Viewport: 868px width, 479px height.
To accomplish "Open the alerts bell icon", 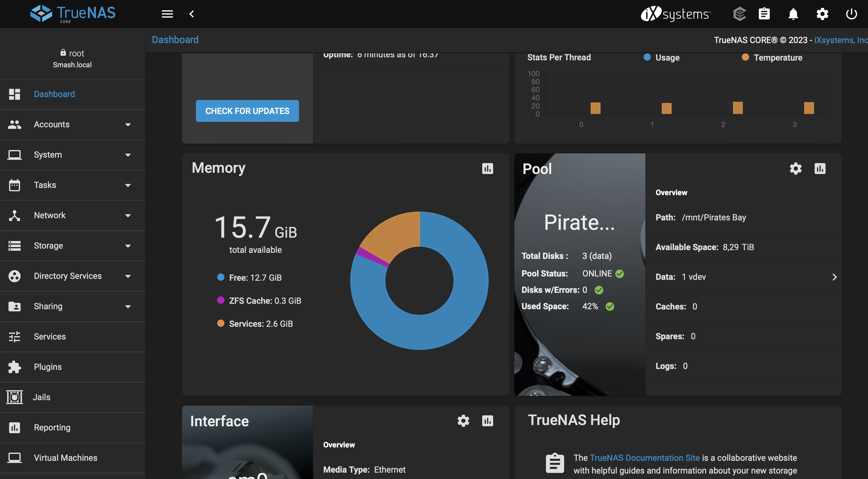I will (x=793, y=14).
